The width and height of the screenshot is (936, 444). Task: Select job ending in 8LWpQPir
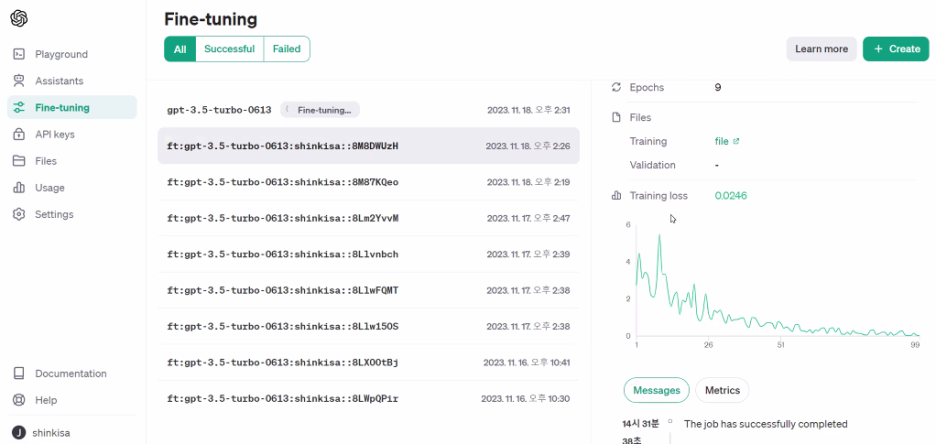coord(368,399)
